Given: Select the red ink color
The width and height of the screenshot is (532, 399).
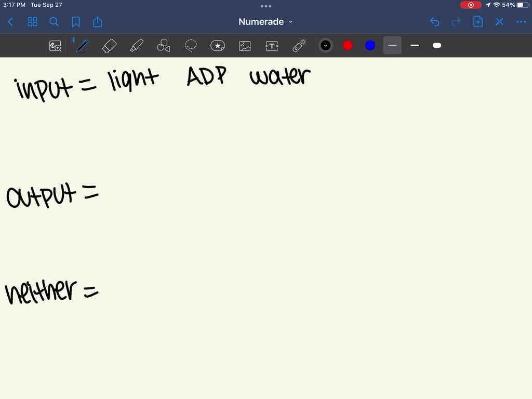Looking at the screenshot, I should click(x=348, y=45).
